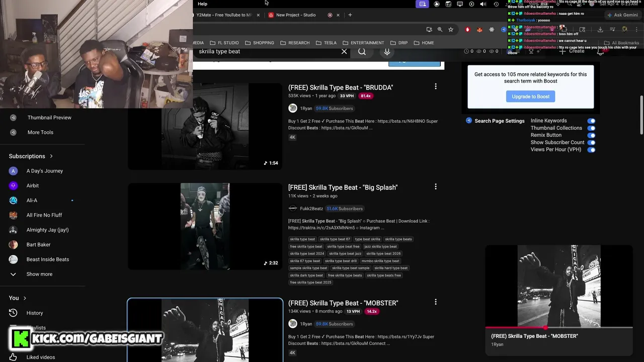Click 'jazz skrilla type beat' tag
Viewport: 644px width, 362px height.
tap(380, 246)
